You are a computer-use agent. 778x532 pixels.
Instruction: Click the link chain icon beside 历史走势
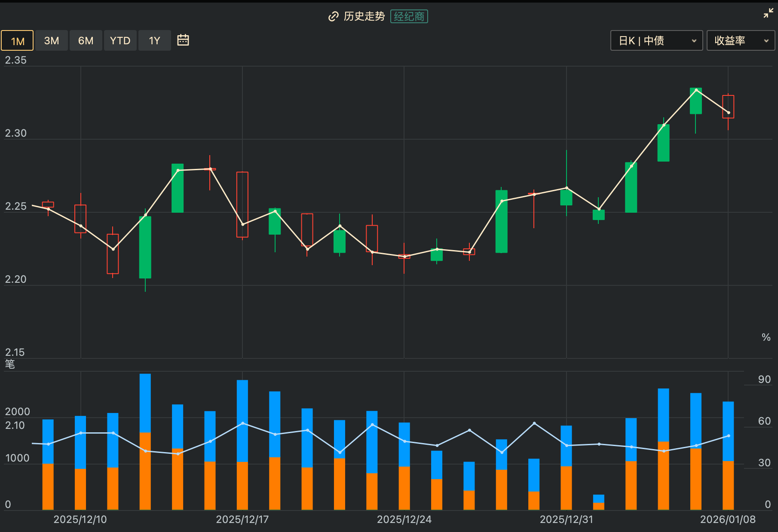tap(333, 16)
